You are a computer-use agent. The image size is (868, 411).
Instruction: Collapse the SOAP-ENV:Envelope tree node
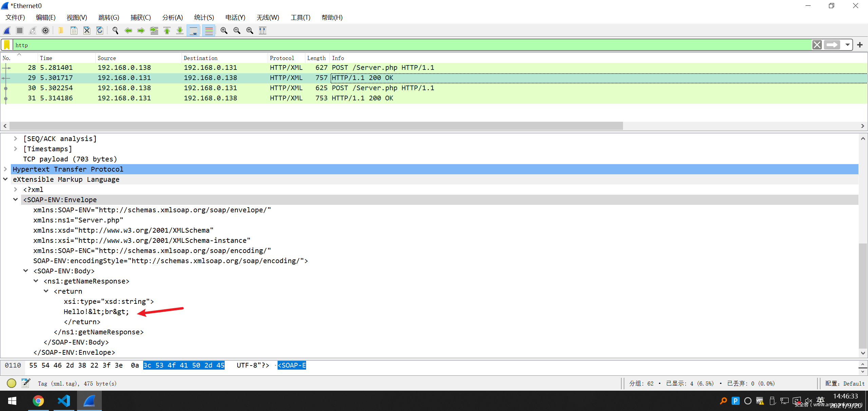click(x=16, y=199)
